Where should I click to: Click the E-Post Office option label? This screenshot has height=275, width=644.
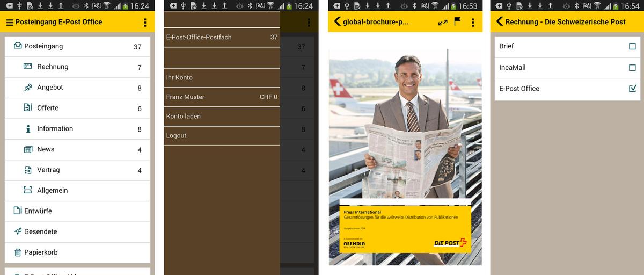point(519,89)
